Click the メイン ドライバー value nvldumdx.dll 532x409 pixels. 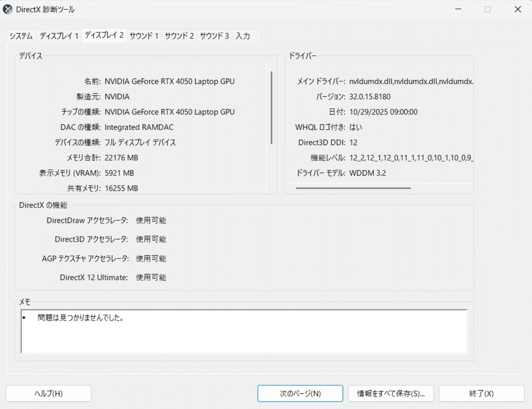(x=411, y=82)
